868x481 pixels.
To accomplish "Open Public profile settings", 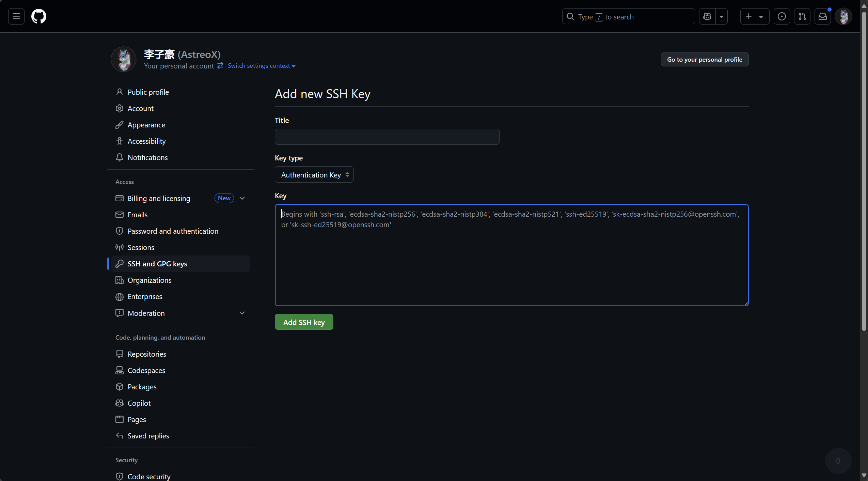I will tap(181, 92).
